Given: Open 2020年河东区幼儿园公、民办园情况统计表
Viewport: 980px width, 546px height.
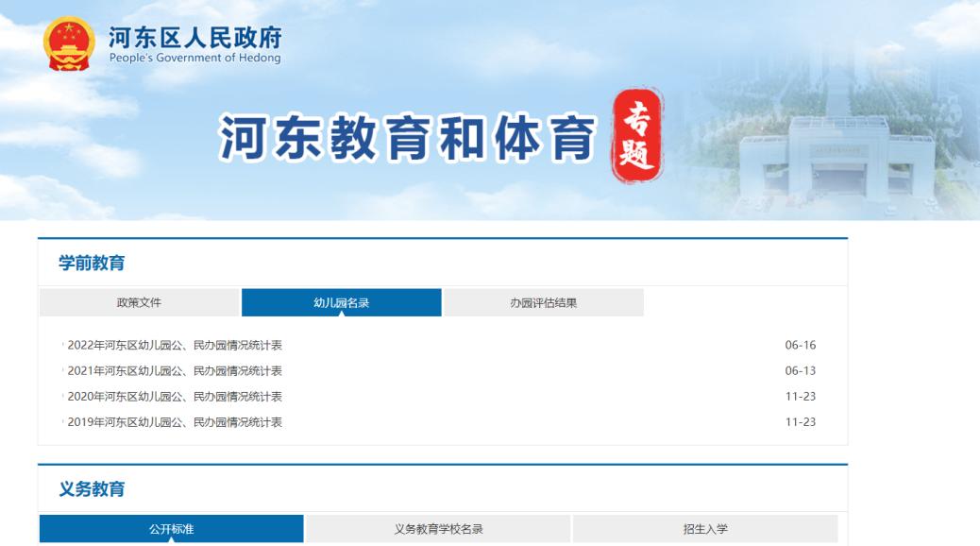Looking at the screenshot, I should click(x=175, y=397).
